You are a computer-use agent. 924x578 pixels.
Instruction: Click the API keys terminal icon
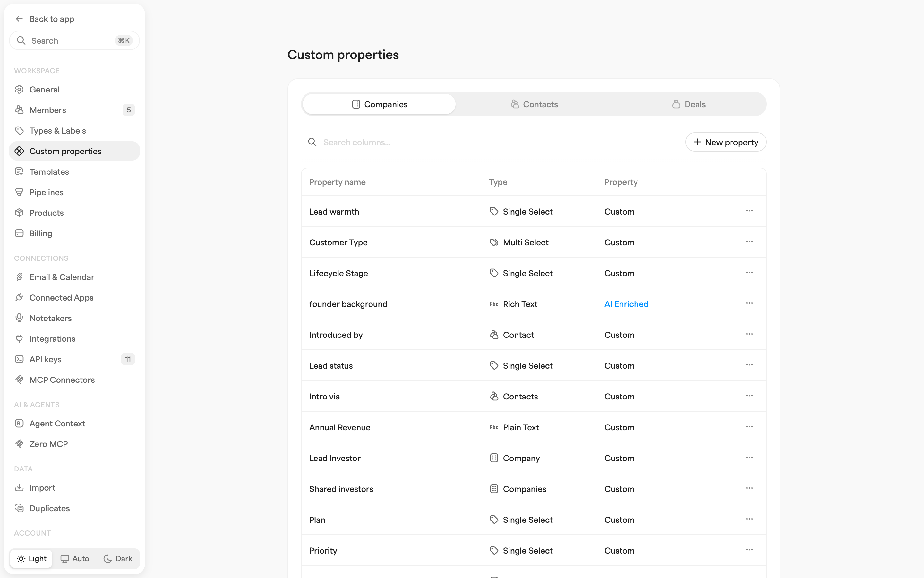[19, 359]
